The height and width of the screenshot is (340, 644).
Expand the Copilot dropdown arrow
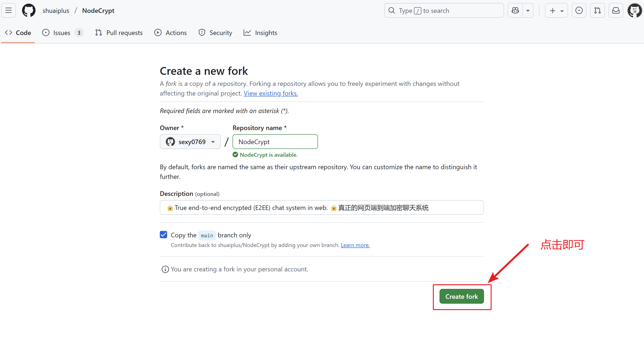coord(528,11)
